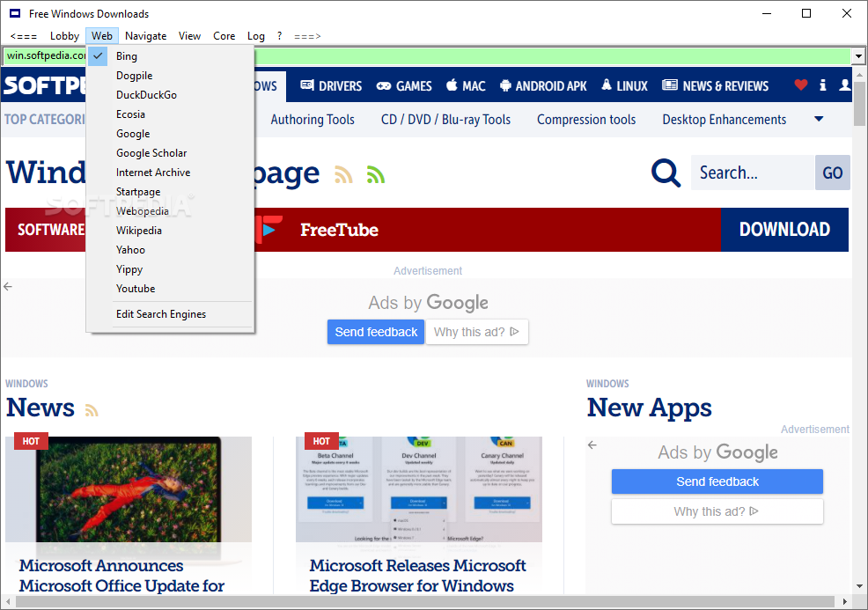
Task: Open the info icon in Softpedia header
Action: coord(823,85)
